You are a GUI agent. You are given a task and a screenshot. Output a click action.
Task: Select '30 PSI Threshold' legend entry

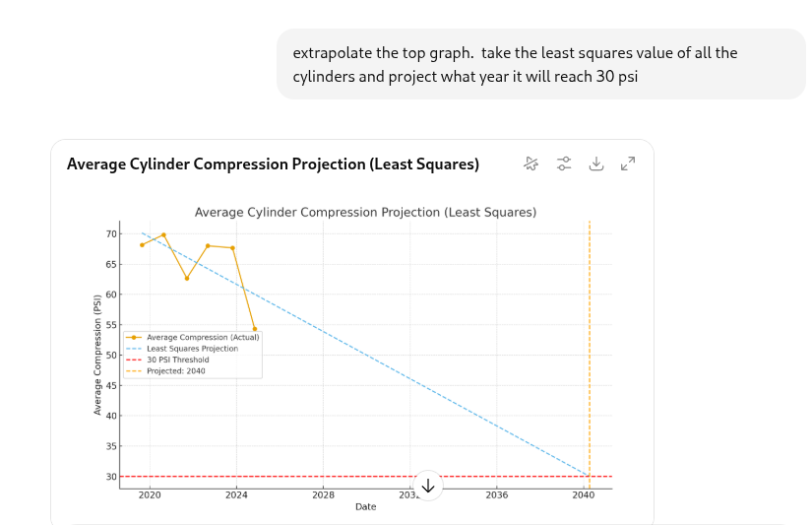pos(177,361)
